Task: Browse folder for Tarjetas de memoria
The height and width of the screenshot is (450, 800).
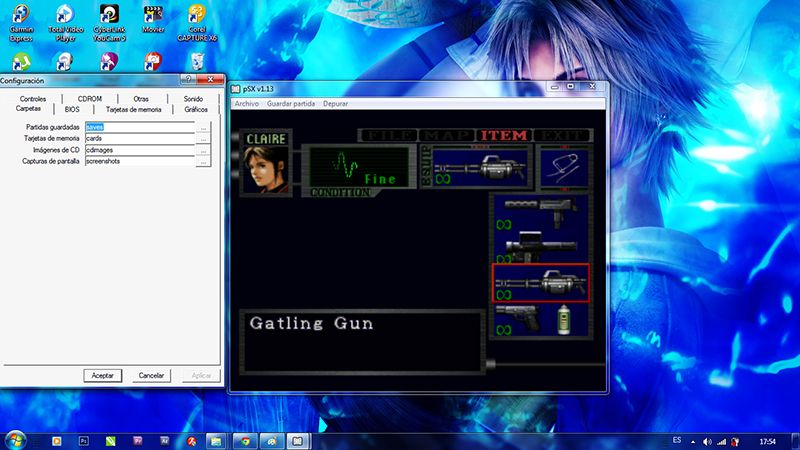Action: tap(204, 138)
